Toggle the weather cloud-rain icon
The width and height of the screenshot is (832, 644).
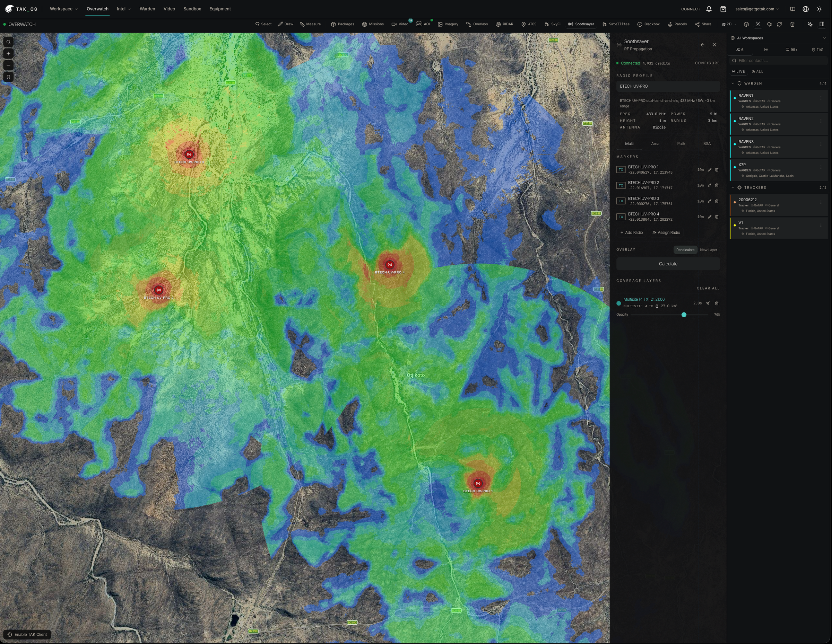(x=770, y=24)
